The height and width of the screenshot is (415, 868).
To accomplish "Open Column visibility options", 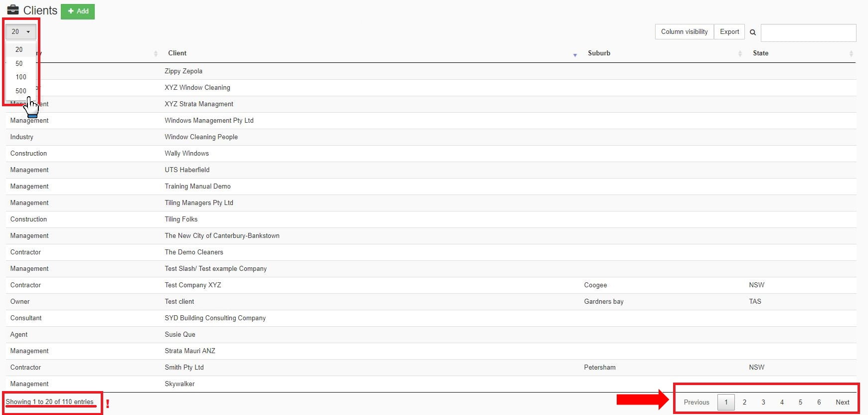I will [x=684, y=31].
